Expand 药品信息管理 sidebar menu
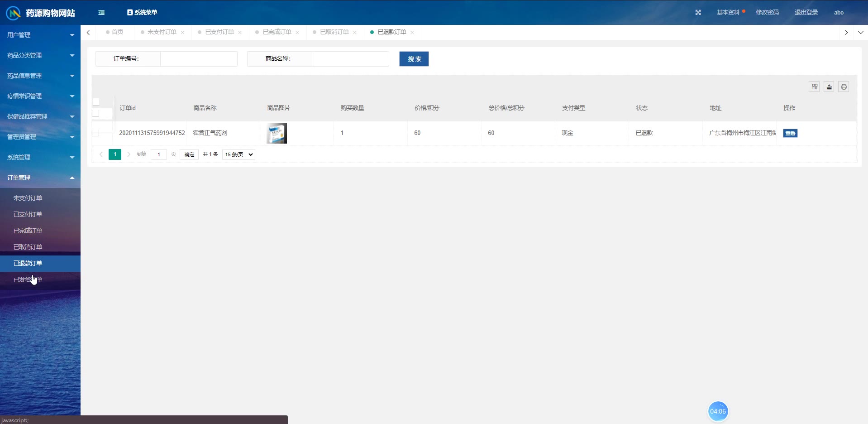The image size is (868, 424). (40, 76)
